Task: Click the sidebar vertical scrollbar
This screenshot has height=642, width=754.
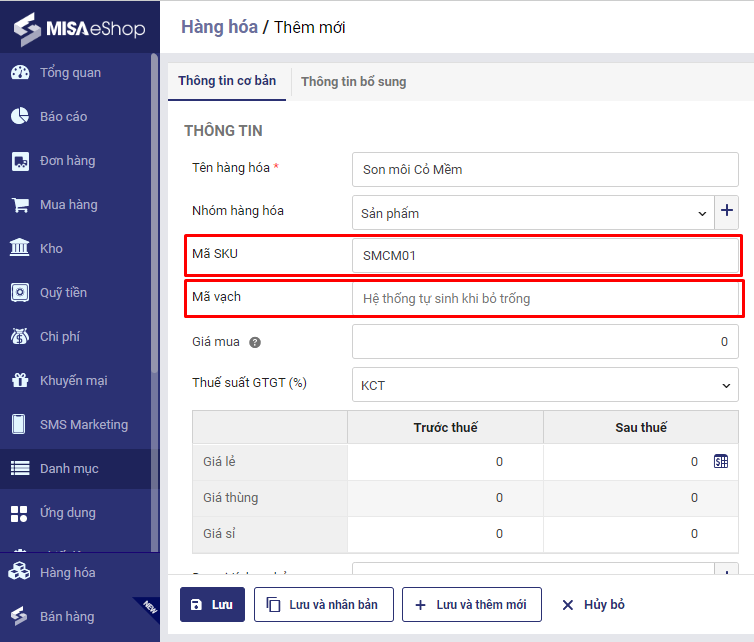Action: 154,213
